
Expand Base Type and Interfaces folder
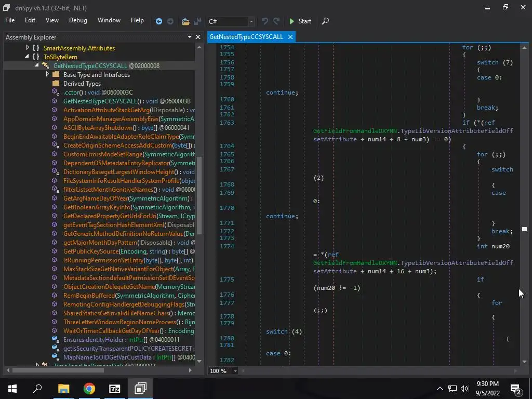click(47, 74)
